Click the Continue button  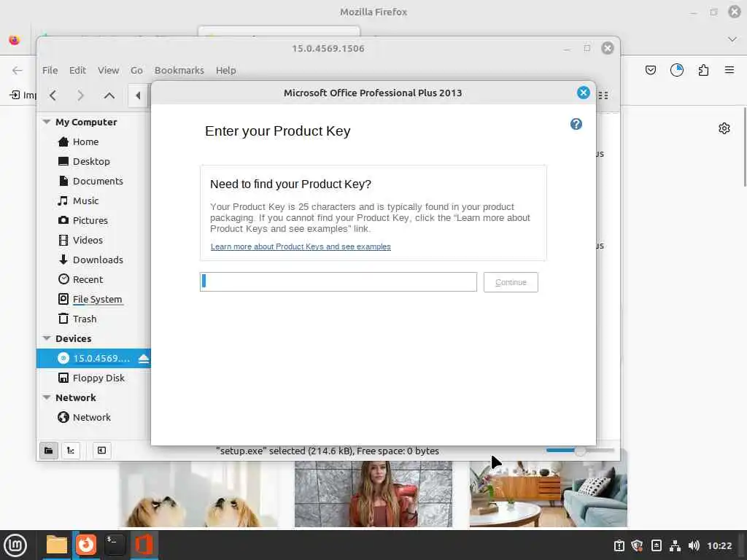click(x=511, y=282)
